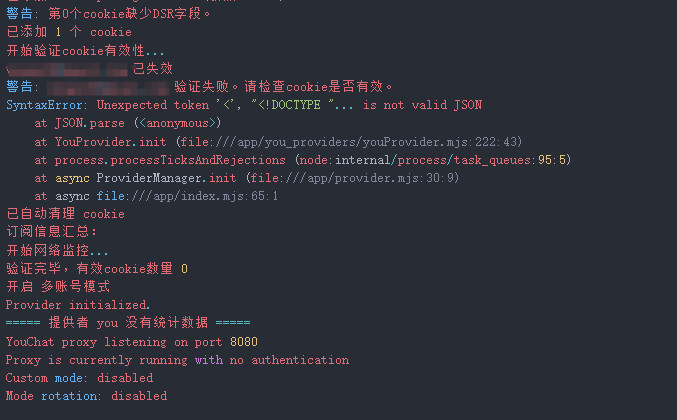Click the "开始网络监控..." line

pos(58,251)
